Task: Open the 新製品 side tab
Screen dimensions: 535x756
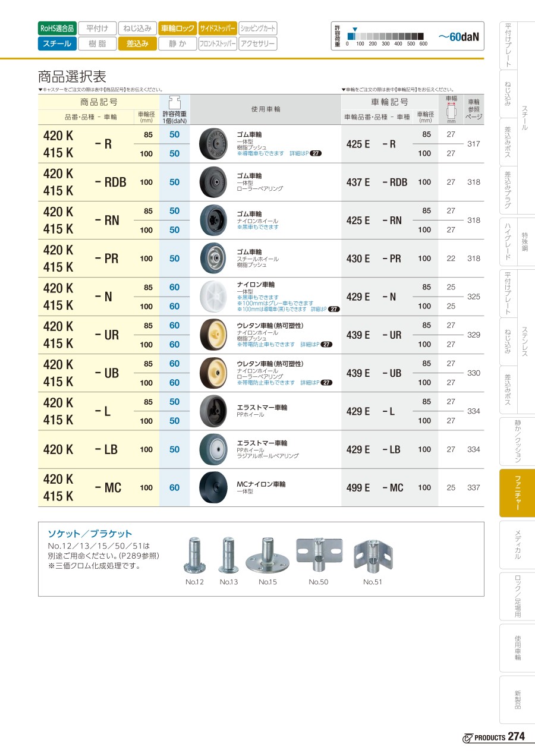Action: [x=517, y=699]
